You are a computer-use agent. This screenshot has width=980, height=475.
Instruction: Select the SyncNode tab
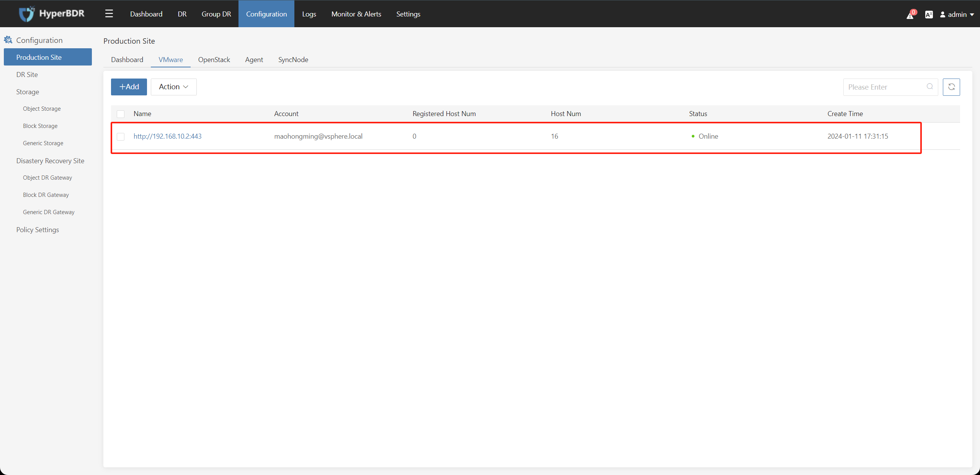(294, 59)
